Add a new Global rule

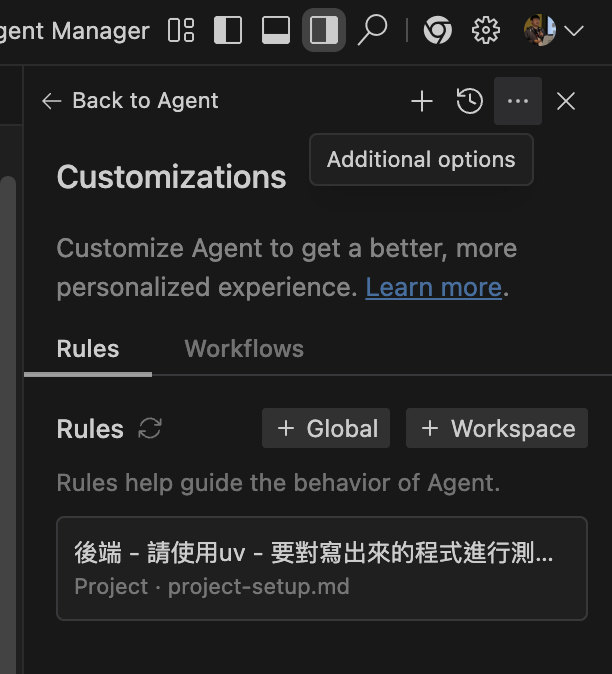pos(326,429)
